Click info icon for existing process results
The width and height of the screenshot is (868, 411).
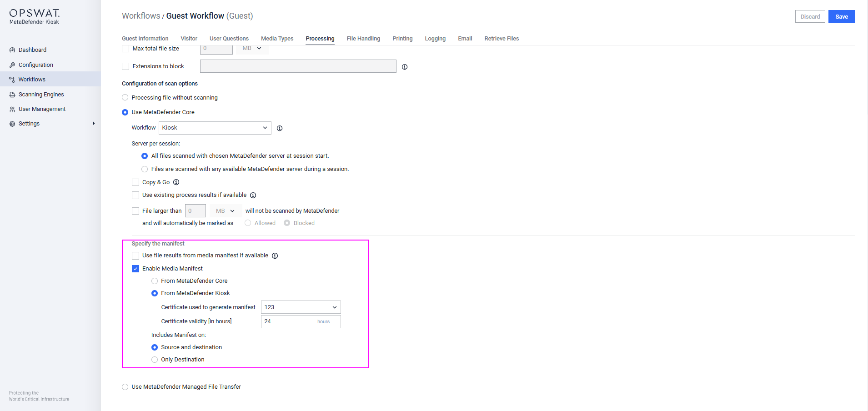253,195
